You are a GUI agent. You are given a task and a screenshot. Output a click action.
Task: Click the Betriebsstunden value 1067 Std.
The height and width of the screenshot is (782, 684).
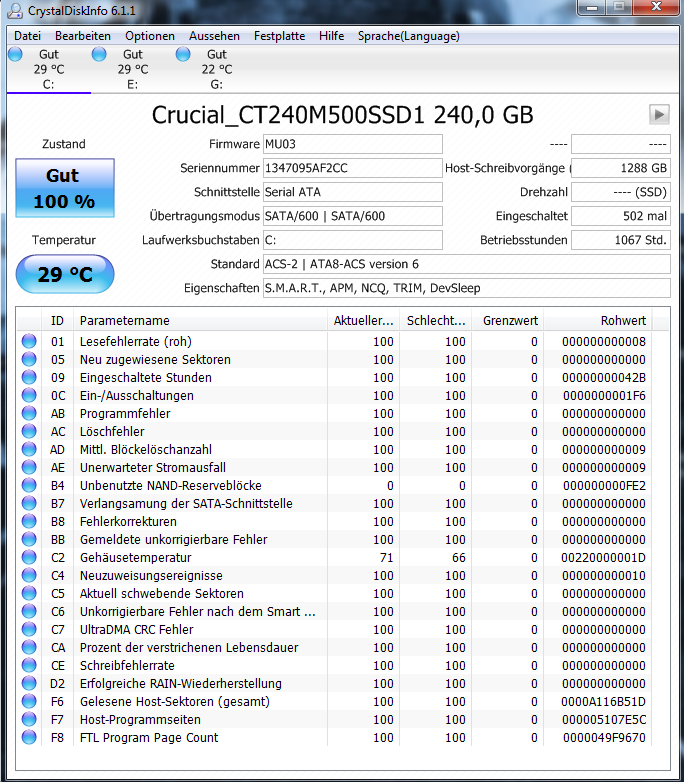[621, 240]
